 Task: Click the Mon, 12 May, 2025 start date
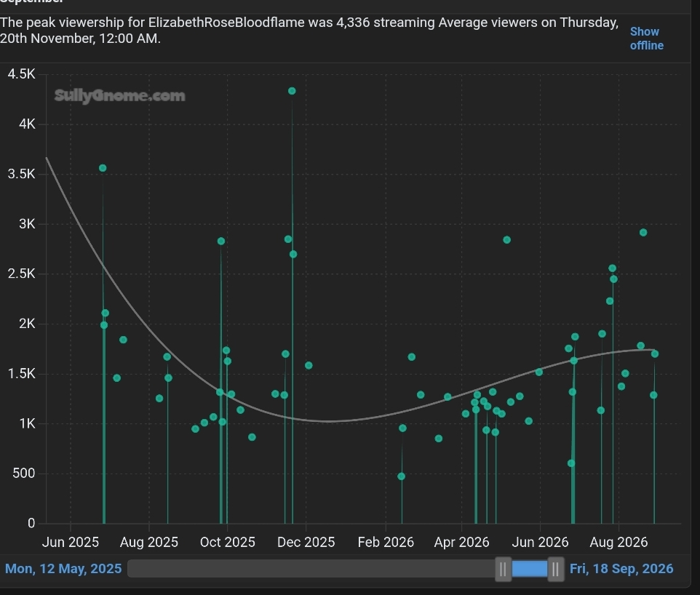pos(63,569)
